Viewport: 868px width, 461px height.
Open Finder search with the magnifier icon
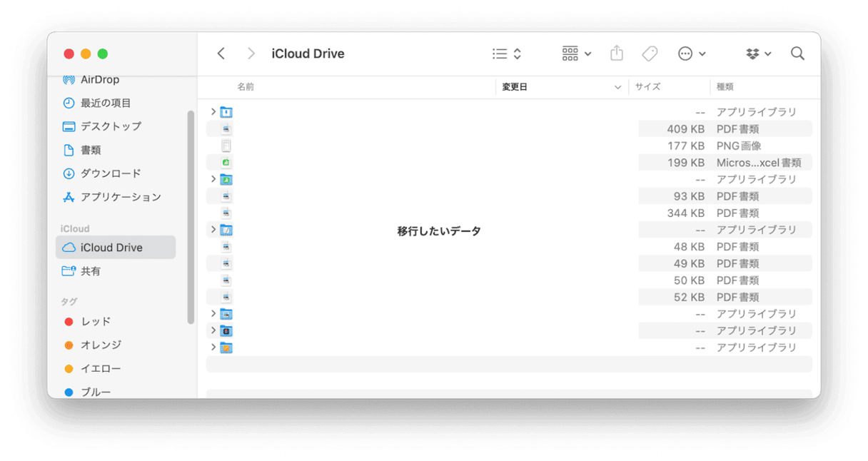797,54
